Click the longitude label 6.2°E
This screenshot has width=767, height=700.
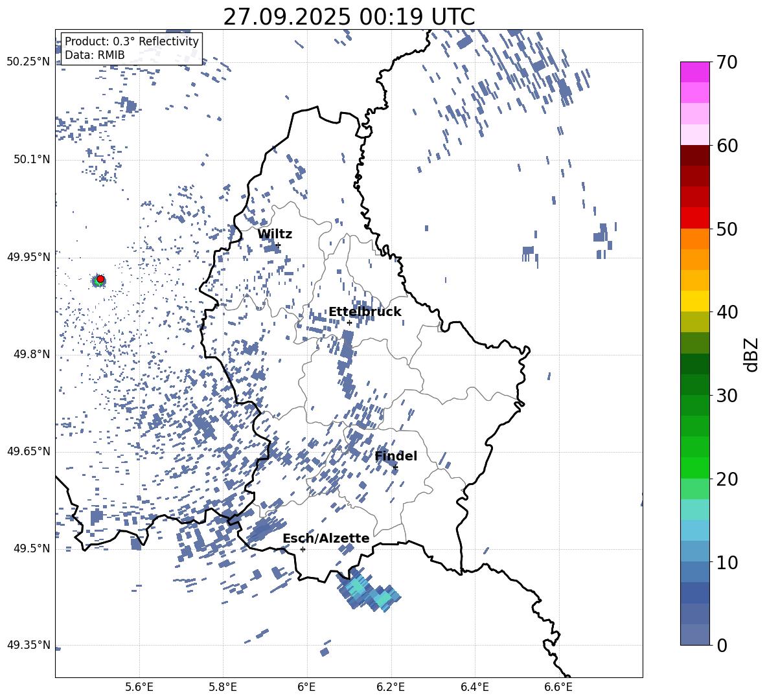(x=391, y=687)
